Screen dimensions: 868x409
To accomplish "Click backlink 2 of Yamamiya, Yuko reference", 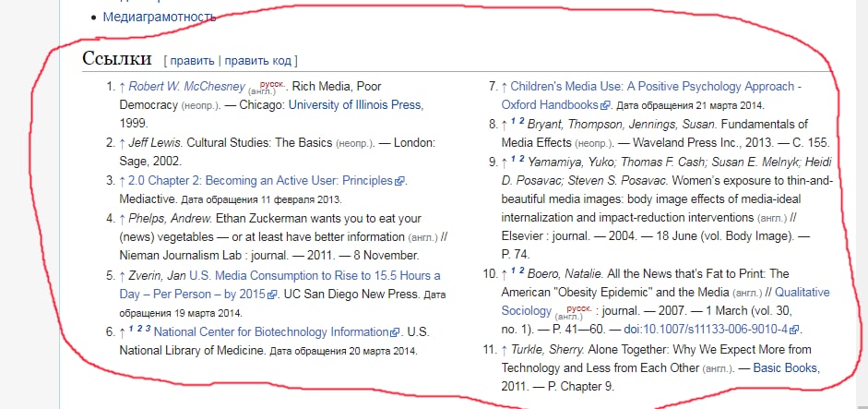I will pyautogui.click(x=521, y=159).
